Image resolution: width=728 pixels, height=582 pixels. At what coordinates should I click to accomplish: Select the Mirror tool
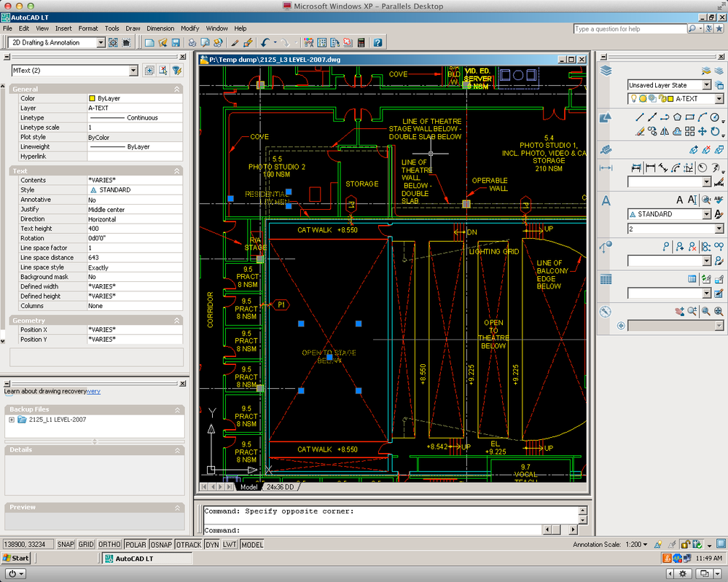(665, 131)
